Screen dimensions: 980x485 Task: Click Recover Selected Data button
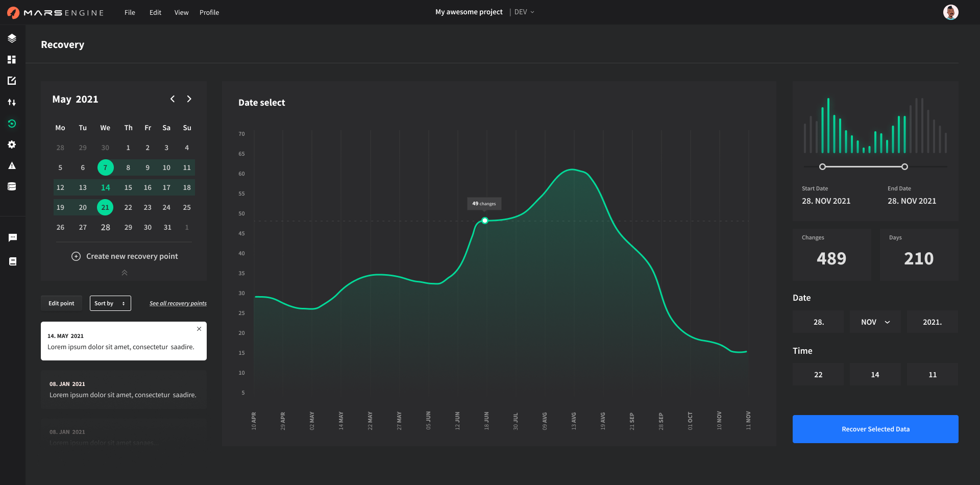875,429
